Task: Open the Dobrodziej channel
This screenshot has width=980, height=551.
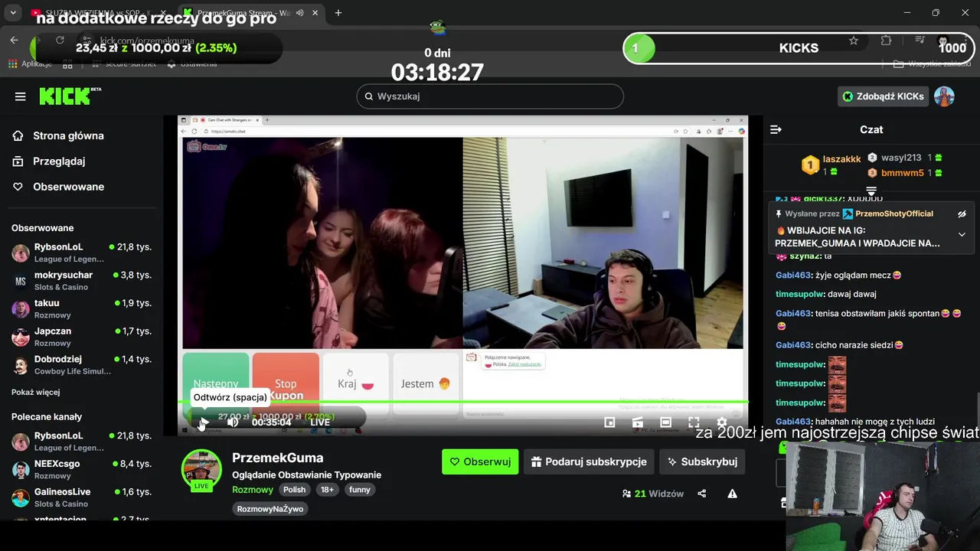Action: [x=81, y=365]
